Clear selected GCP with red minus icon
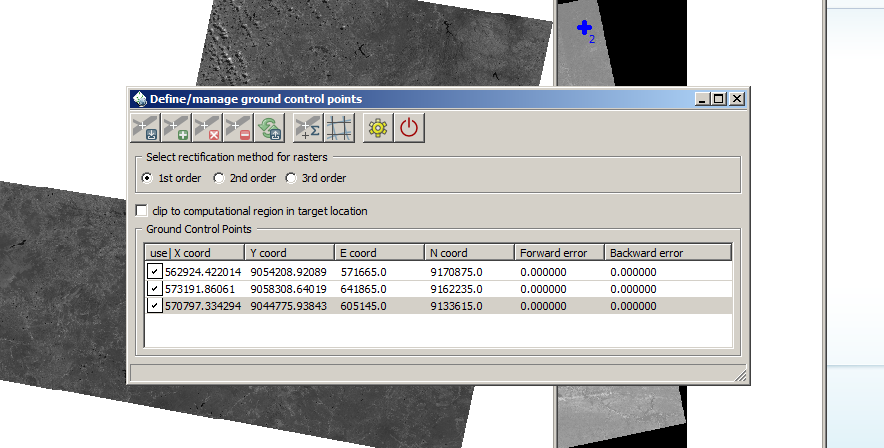 (238, 128)
